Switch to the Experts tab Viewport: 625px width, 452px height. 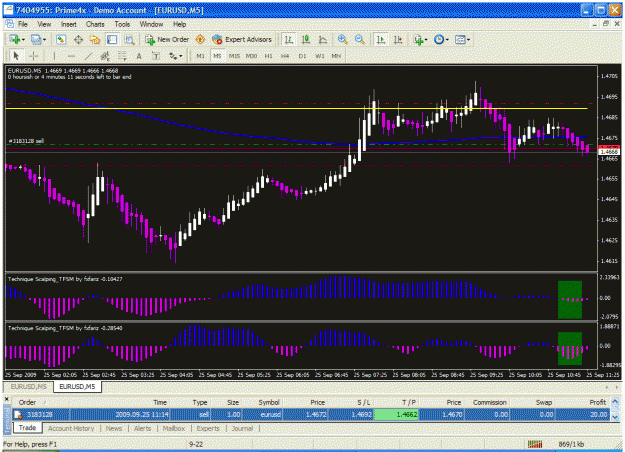(208, 428)
